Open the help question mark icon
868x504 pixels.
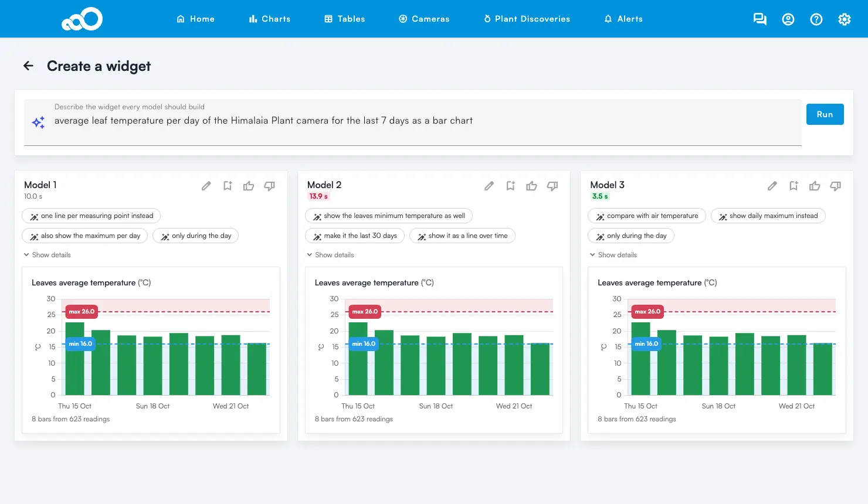[816, 19]
